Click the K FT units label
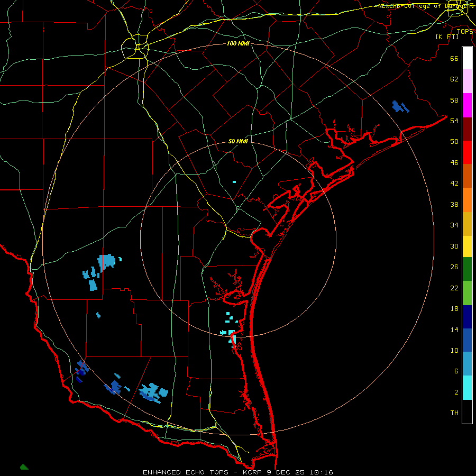This screenshot has height=476, width=476. pyautogui.click(x=447, y=36)
